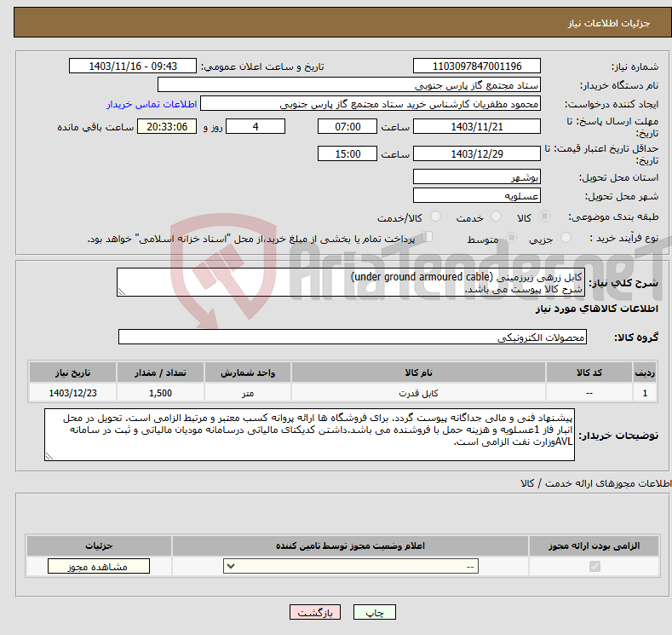Click the چاپ print button
Screen dimensions: 672x635
tap(374, 613)
